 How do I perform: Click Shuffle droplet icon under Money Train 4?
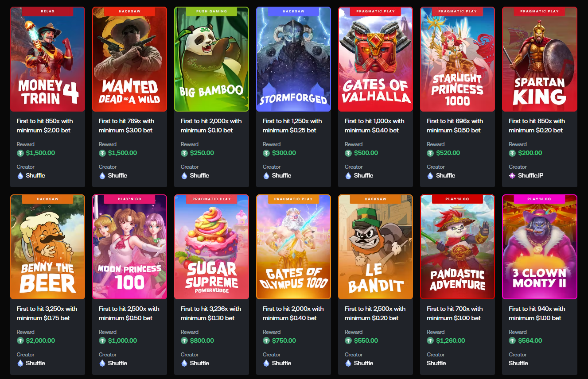[x=20, y=176]
